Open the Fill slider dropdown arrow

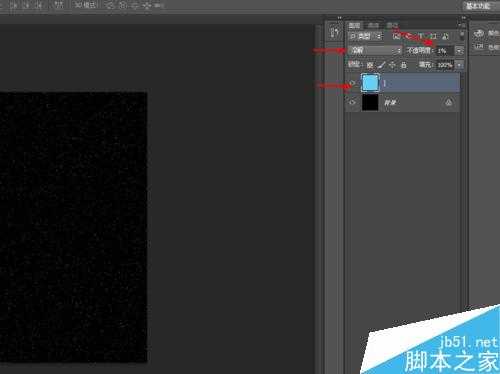point(459,65)
